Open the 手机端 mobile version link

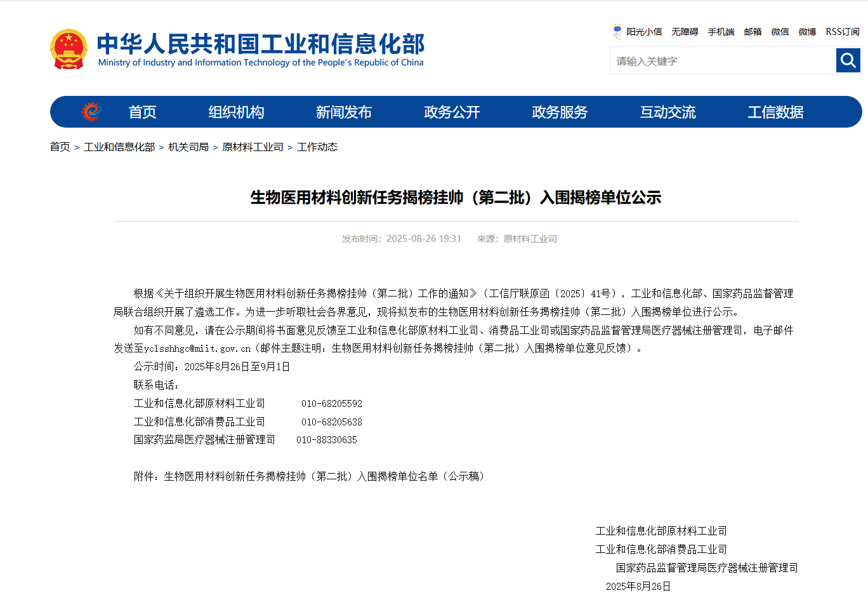click(721, 32)
